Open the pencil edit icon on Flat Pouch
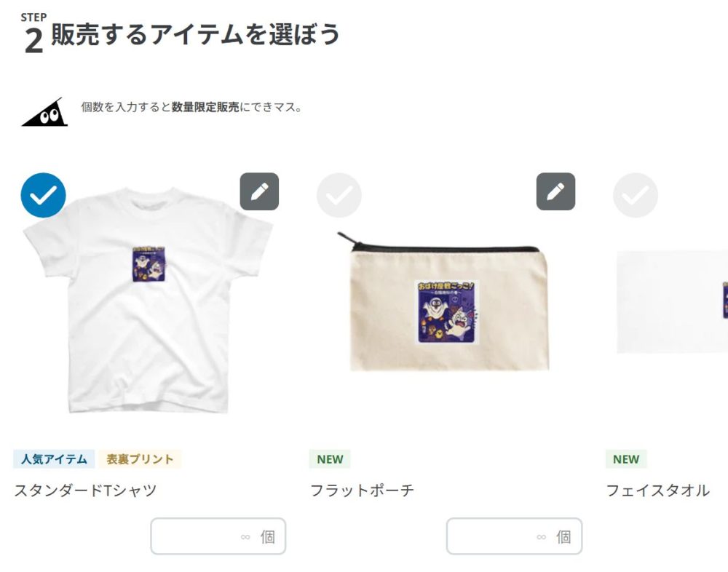The height and width of the screenshot is (572, 728). point(555,191)
